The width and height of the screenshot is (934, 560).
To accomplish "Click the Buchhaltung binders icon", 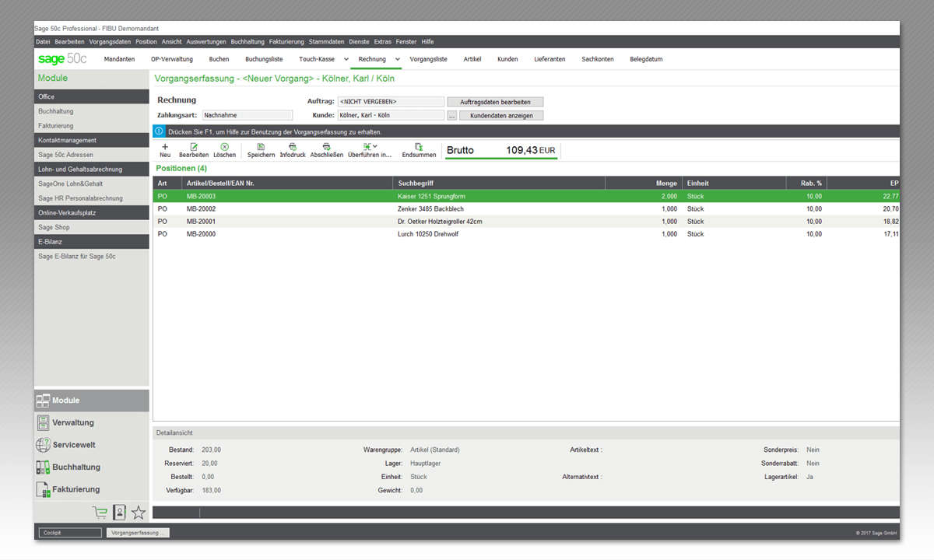I will click(44, 467).
